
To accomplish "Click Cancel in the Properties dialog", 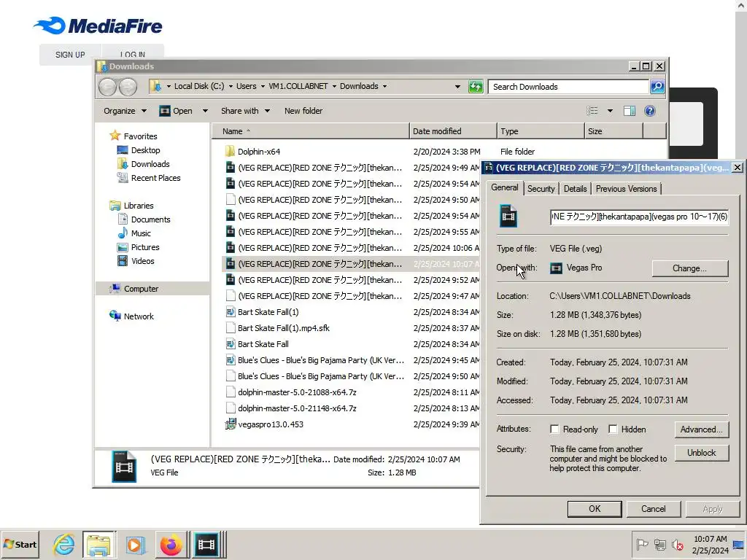I will 653,508.
